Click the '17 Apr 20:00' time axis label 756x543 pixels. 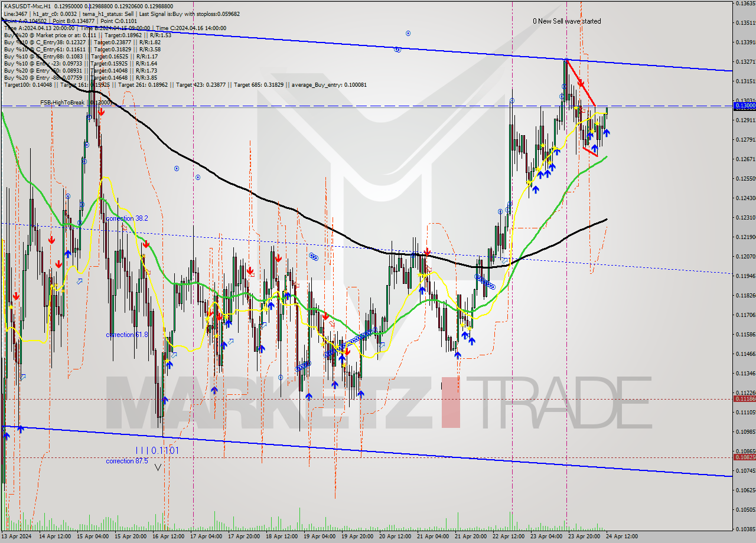(x=244, y=537)
